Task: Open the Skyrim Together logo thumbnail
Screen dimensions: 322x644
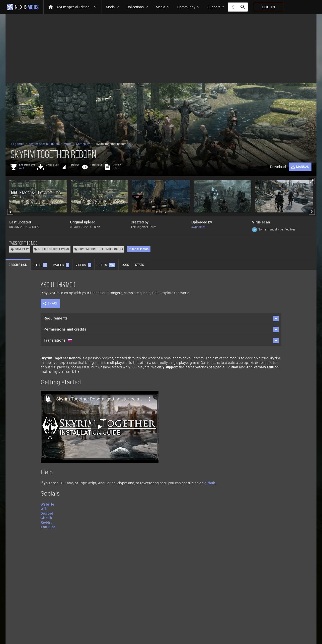Action: click(38, 196)
